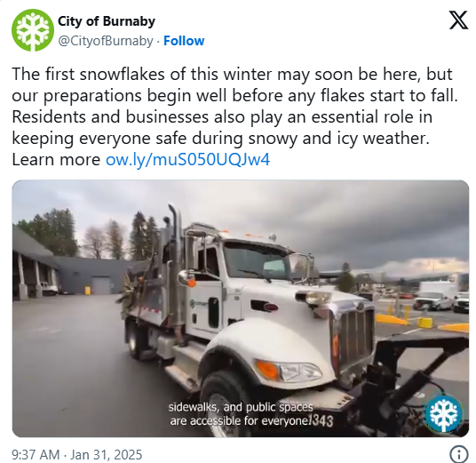Click the gray garage building in the video
Viewport: 476px width, 463px height.
(x=91, y=275)
